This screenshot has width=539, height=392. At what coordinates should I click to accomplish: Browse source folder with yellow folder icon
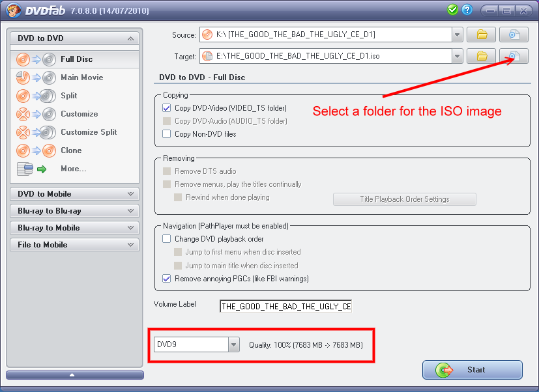(x=481, y=35)
